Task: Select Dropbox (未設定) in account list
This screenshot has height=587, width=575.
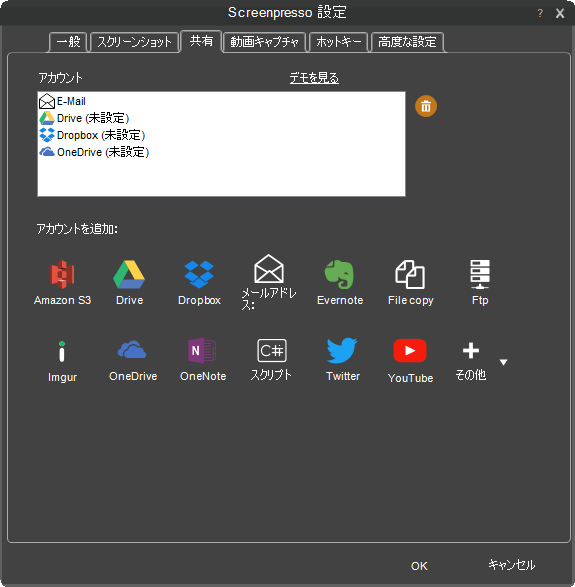Action: 221,135
